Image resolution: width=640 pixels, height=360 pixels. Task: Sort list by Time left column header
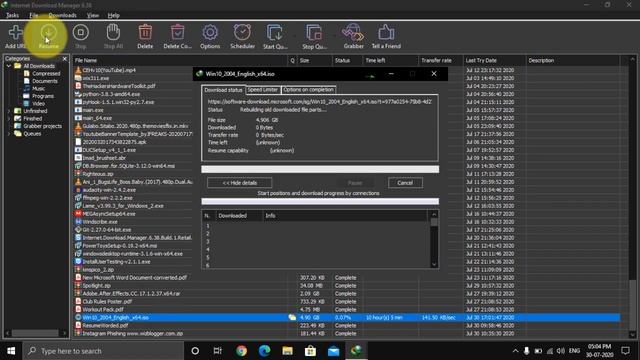tap(391, 60)
